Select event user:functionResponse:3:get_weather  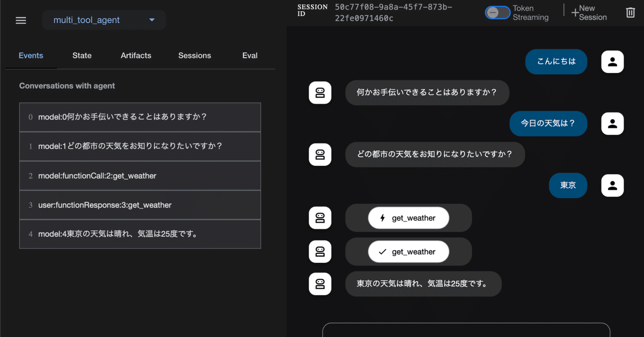(140, 204)
